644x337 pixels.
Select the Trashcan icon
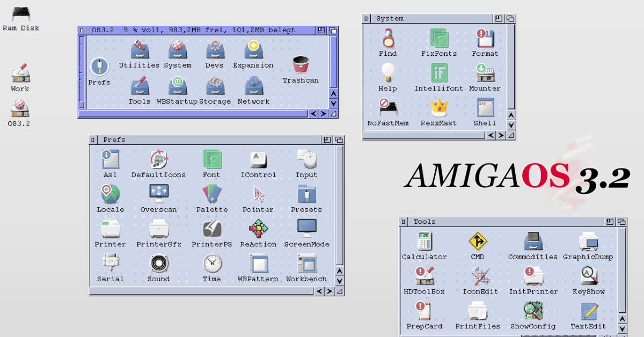click(x=301, y=65)
